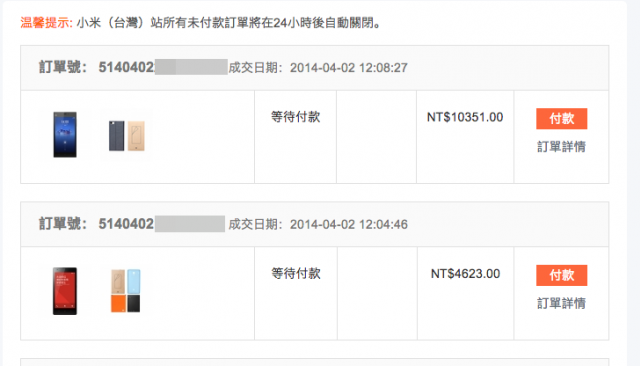Screen dimensions: 640x366
Task: Click the 24小時 auto-close notice text
Action: (x=229, y=23)
